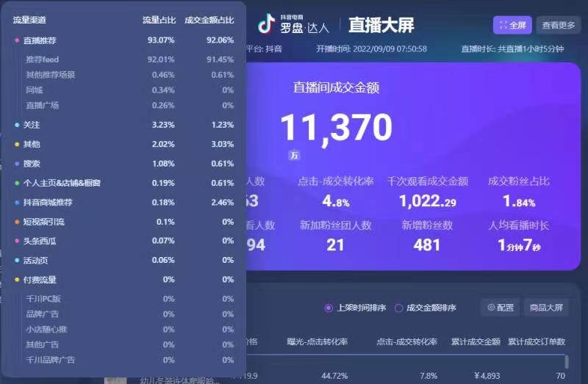Click the 头条西瓜 row label
588x384 pixels.
point(40,241)
